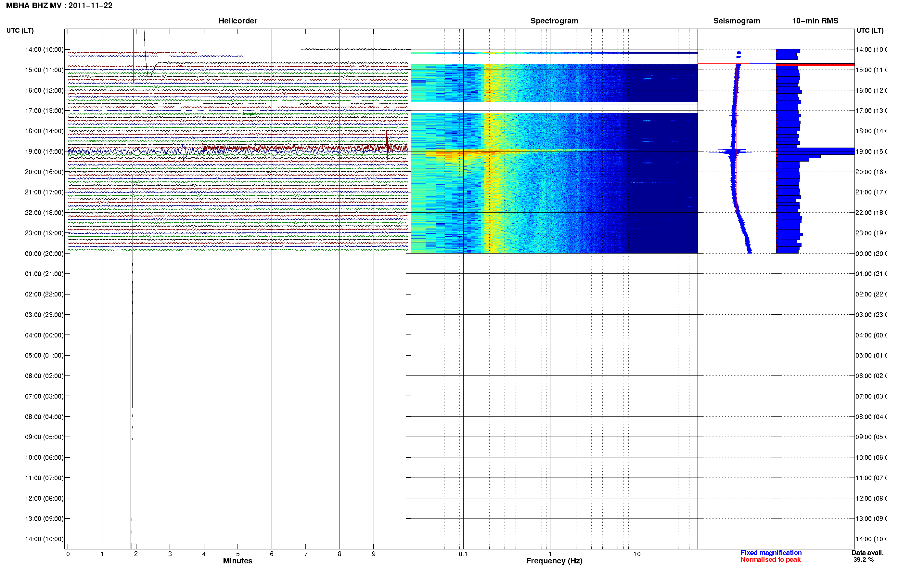Click the 'Frequency (Hz)' axis title
Image resolution: width=924 pixels, height=578 pixels.
pos(554,561)
